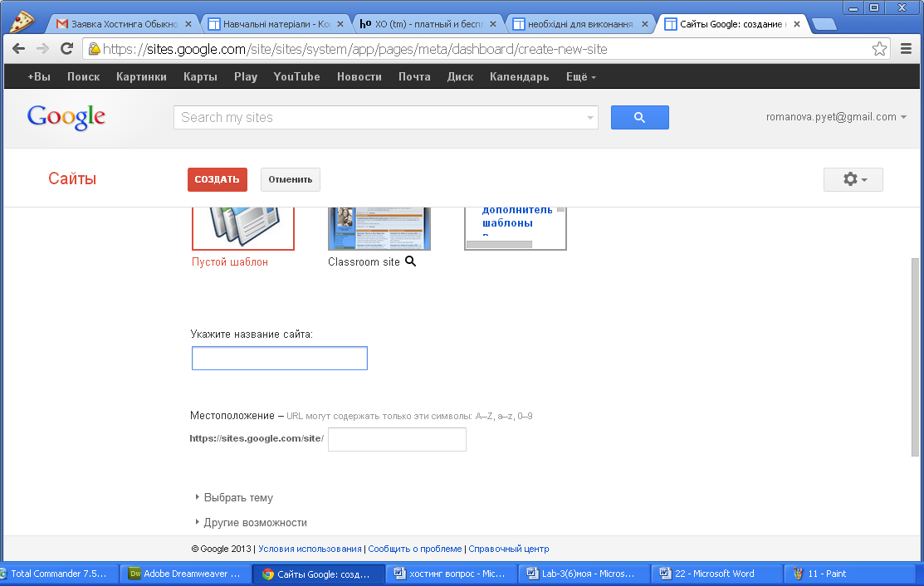
Task: Open YouTube from the Google bar
Action: click(296, 76)
